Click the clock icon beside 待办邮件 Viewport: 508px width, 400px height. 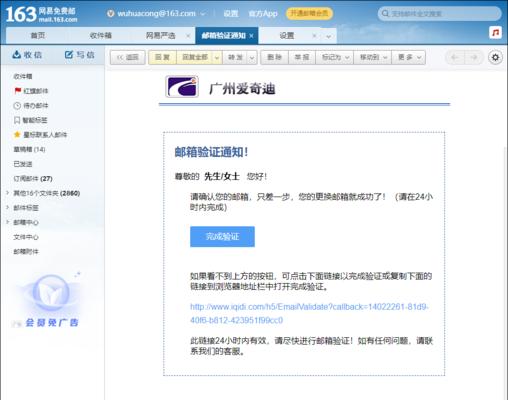pyautogui.click(x=17, y=106)
